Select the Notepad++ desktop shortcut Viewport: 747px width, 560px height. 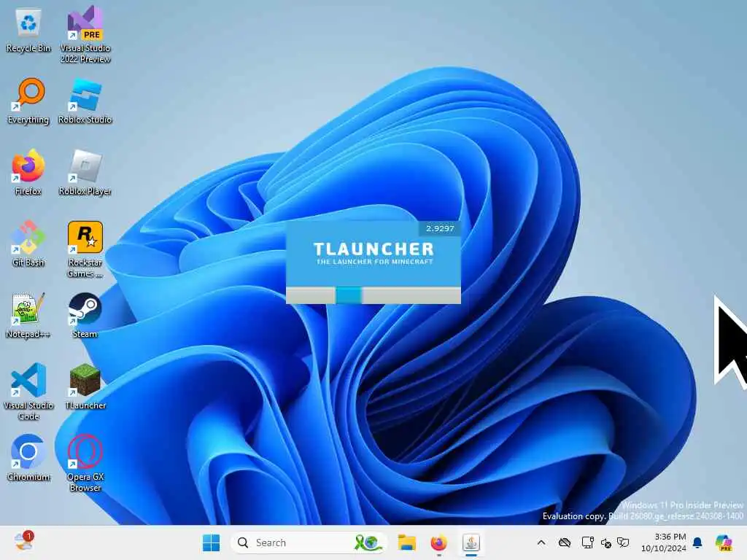click(28, 316)
